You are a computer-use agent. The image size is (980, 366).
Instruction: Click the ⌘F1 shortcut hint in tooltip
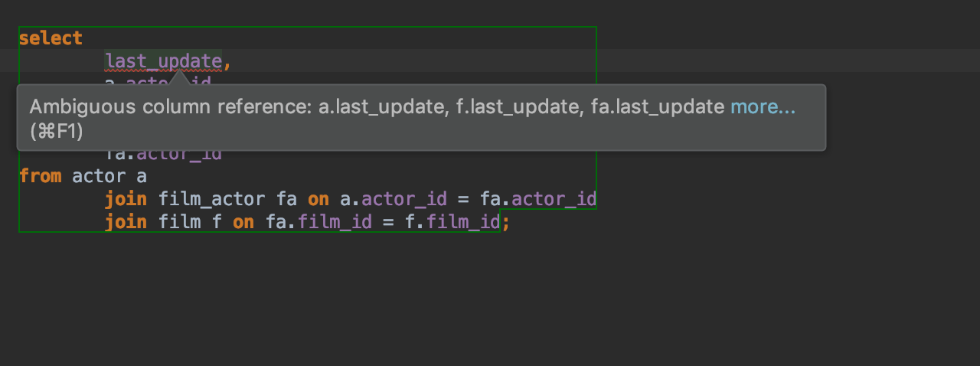(57, 131)
